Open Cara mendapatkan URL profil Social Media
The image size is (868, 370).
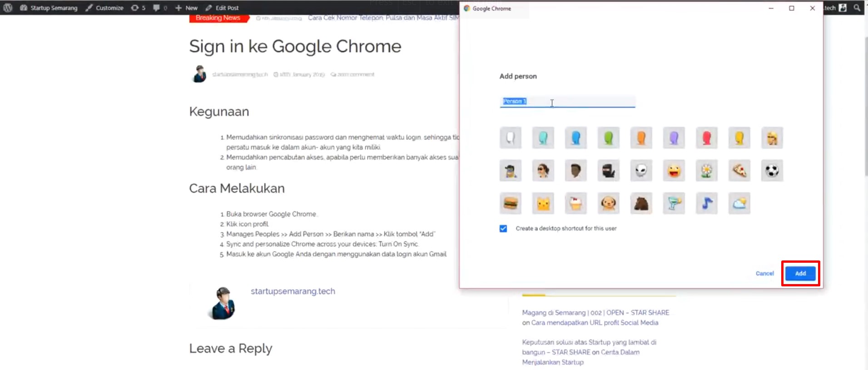(595, 323)
